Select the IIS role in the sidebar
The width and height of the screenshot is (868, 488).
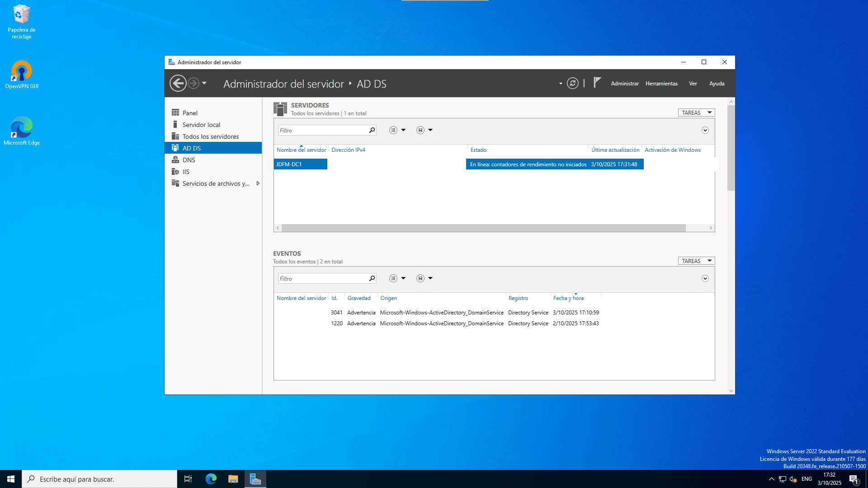[185, 171]
